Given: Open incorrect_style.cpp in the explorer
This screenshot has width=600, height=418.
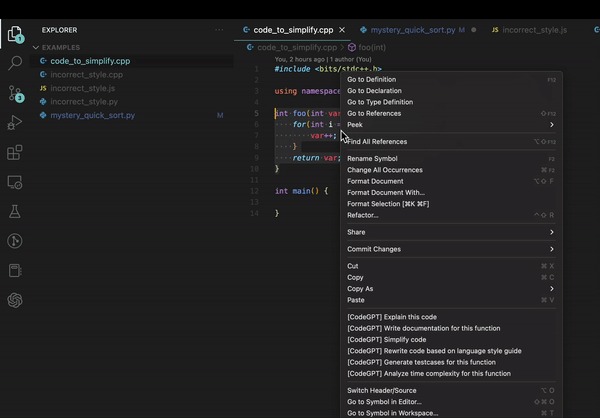Looking at the screenshot, I should point(132,75).
